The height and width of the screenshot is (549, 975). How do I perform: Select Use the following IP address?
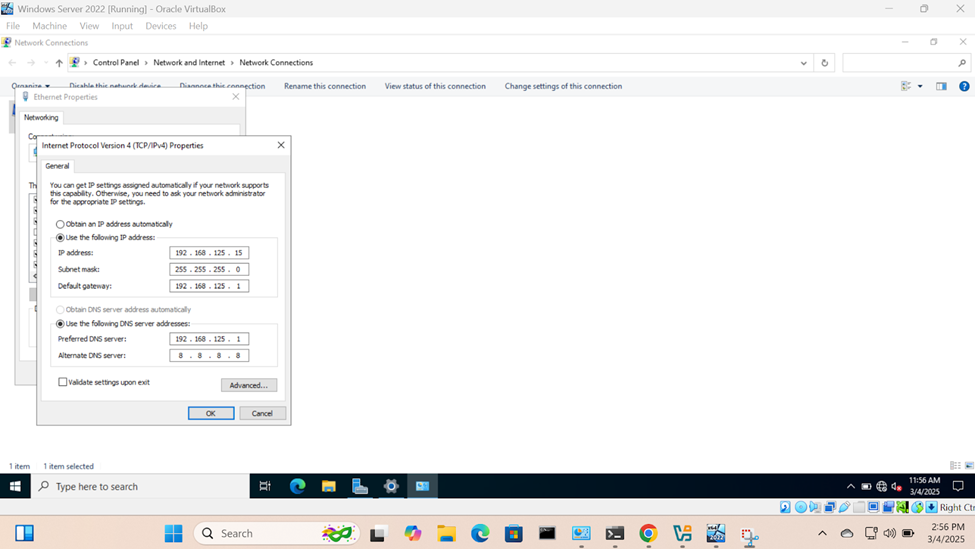point(60,238)
